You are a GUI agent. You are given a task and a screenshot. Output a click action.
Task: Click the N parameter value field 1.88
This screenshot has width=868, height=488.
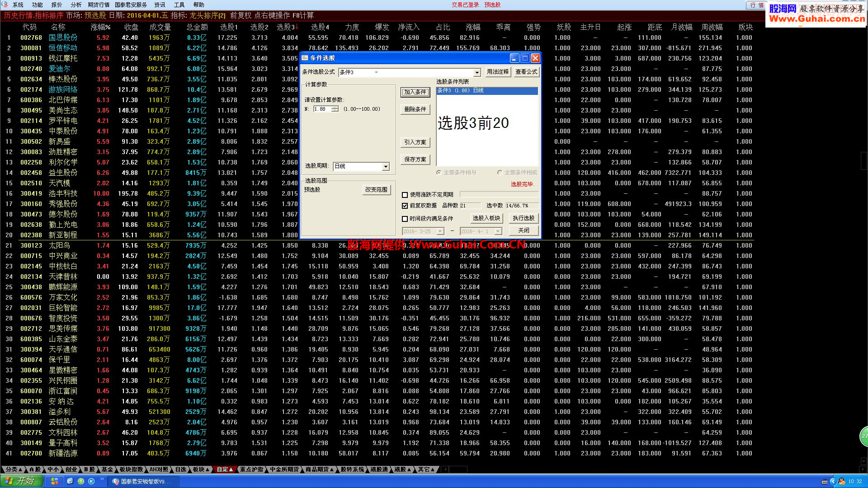click(322, 109)
